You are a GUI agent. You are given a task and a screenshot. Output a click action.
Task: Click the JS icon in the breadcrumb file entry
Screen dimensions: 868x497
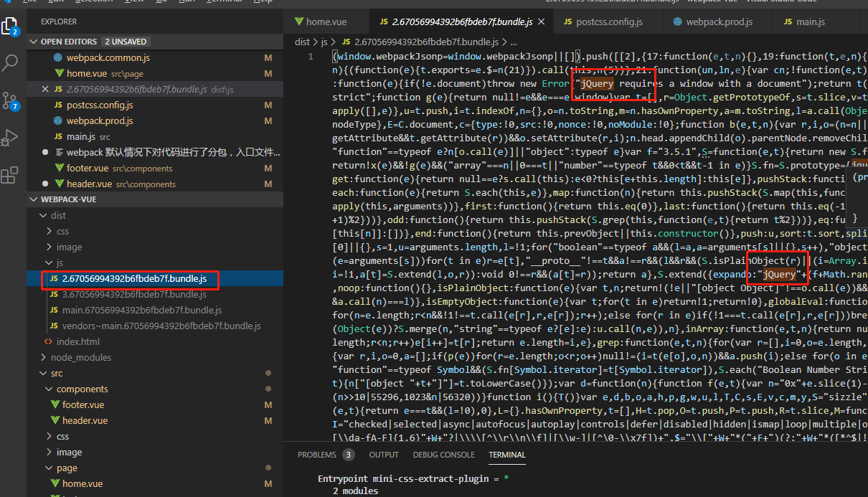(x=346, y=42)
